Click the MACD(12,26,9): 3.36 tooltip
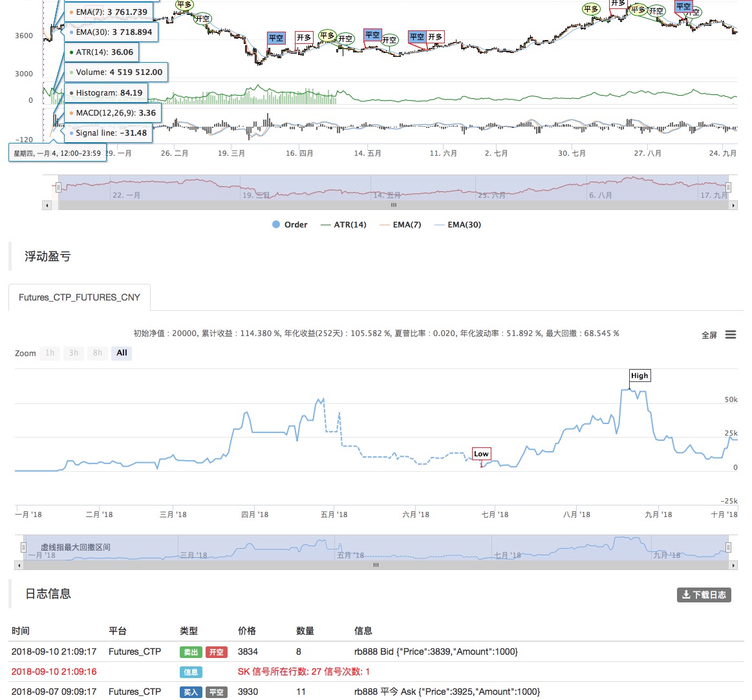Screen dimensions: 752x700 pyautogui.click(x=113, y=112)
